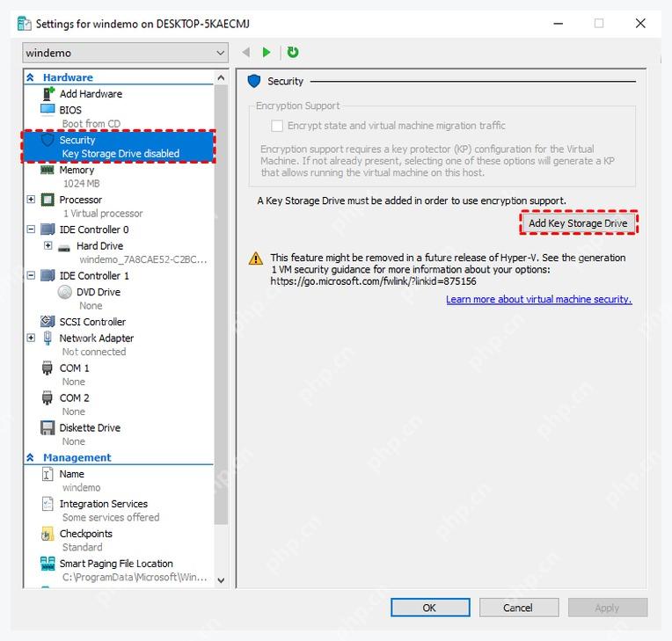
Task: Toggle Encrypt state and migration traffic checkbox
Action: tap(277, 126)
